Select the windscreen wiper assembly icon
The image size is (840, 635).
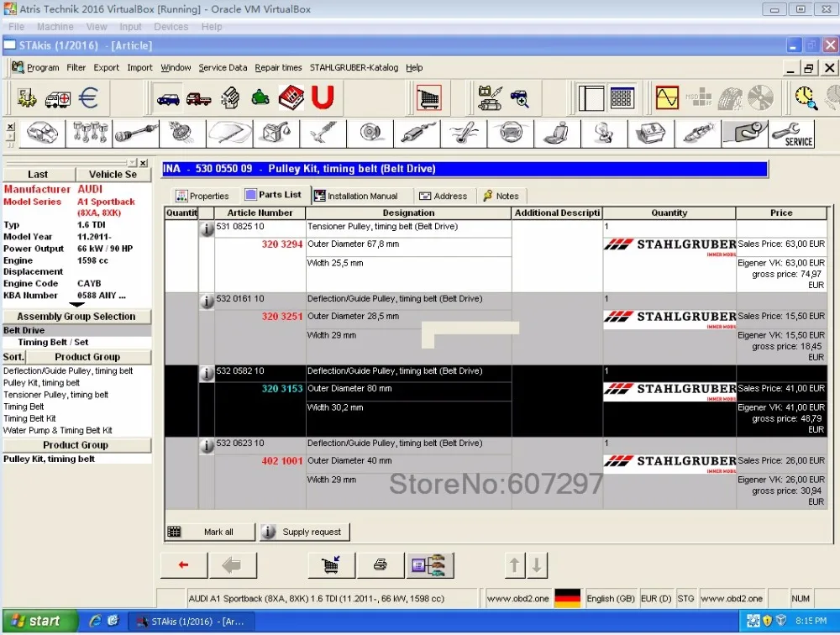[229, 134]
